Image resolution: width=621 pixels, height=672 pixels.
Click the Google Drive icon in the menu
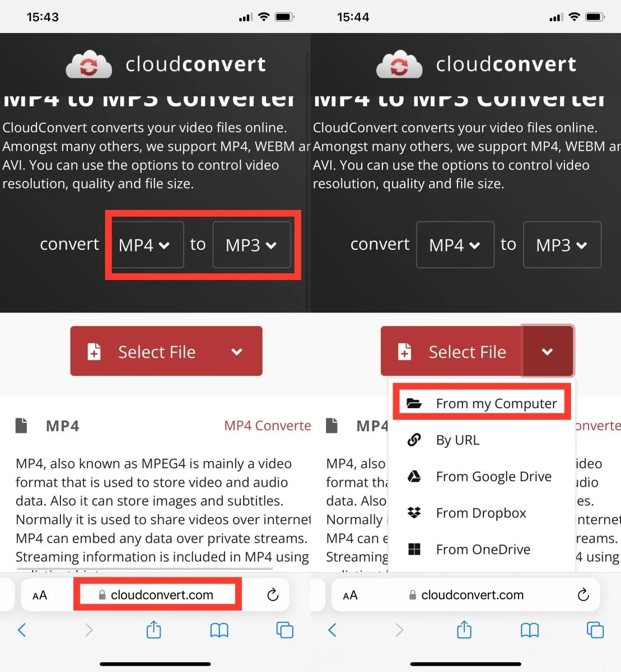point(414,476)
